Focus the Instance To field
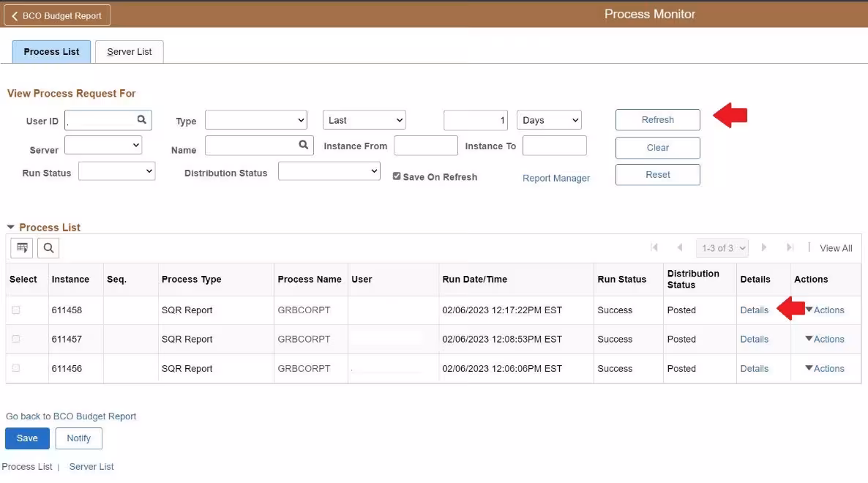868x483 pixels. point(554,146)
